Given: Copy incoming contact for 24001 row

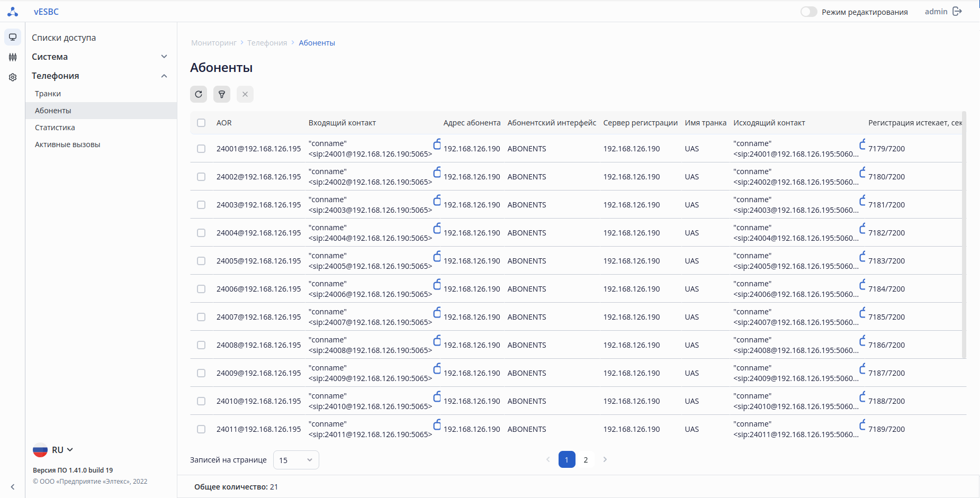Looking at the screenshot, I should (437, 144).
